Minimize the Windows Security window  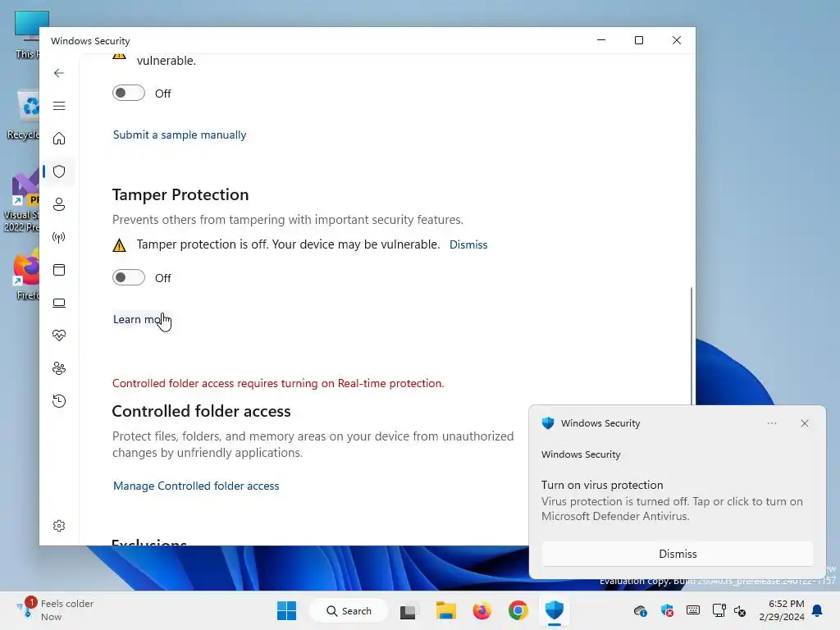click(601, 40)
